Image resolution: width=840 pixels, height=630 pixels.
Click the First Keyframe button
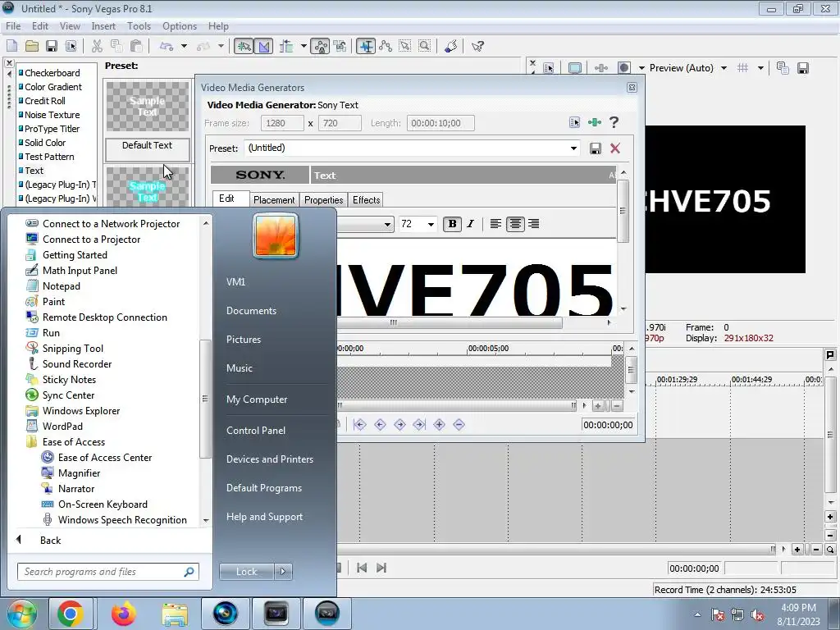point(360,425)
